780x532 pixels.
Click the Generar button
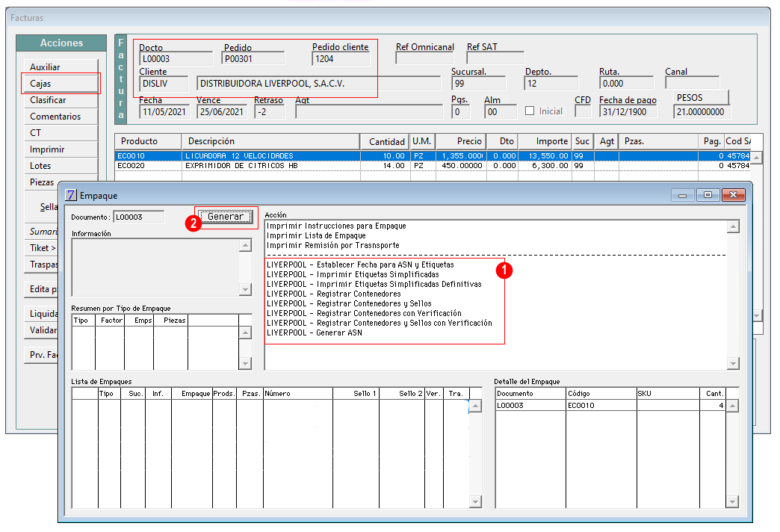click(x=226, y=217)
